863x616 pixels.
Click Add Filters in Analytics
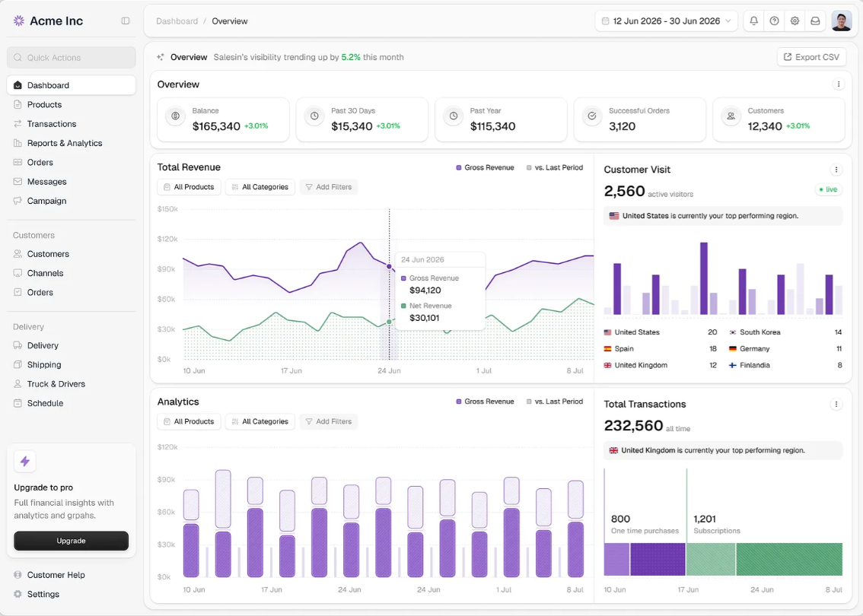click(x=329, y=421)
